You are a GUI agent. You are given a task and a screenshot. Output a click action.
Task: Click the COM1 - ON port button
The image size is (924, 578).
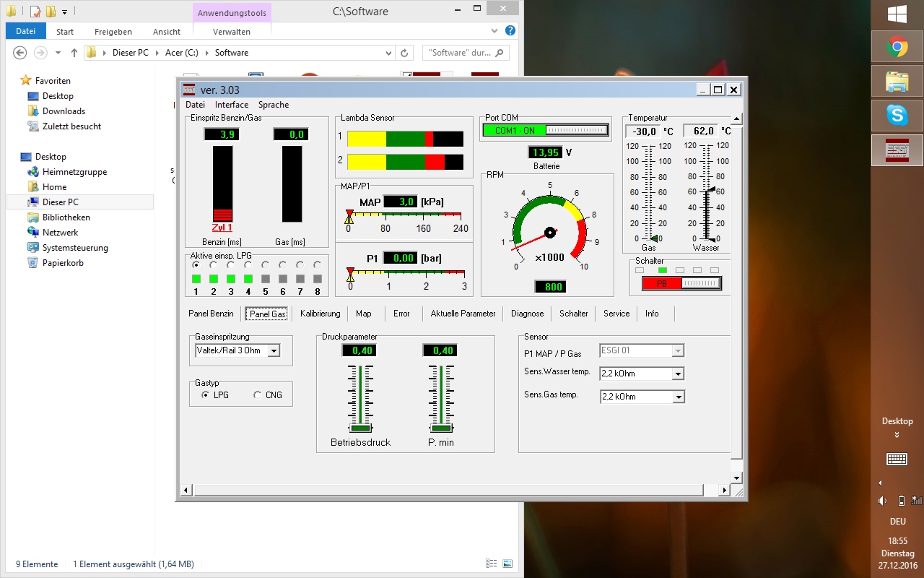click(x=545, y=131)
